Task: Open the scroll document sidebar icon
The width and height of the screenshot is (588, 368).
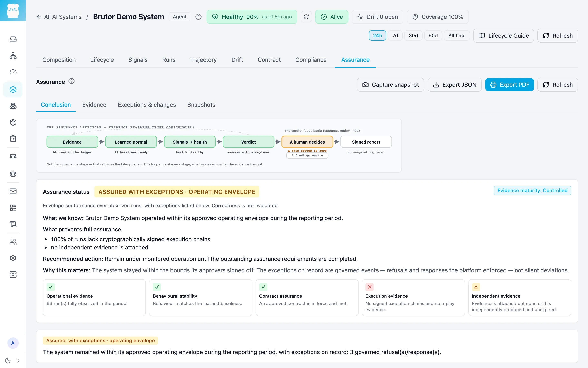Action: tap(13, 224)
